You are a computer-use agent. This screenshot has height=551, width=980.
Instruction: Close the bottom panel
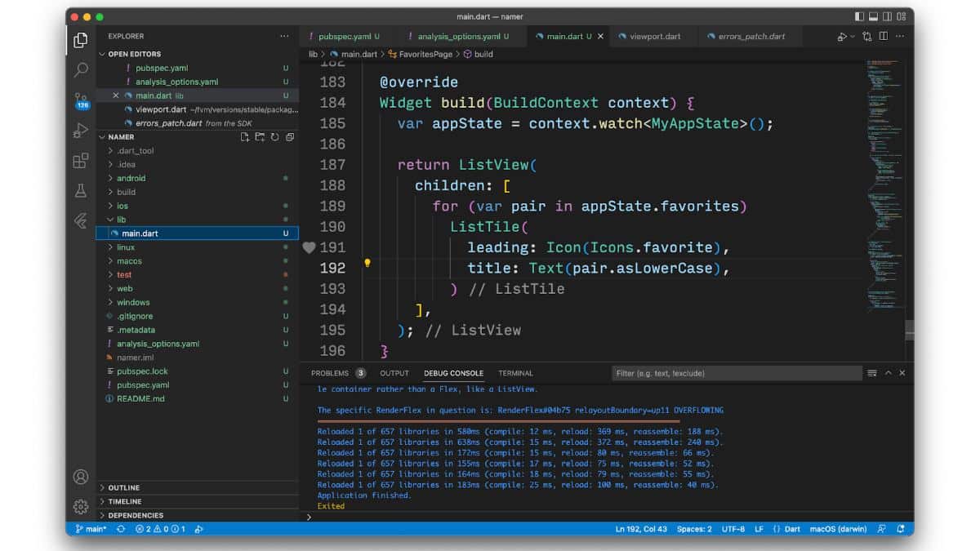[902, 373]
